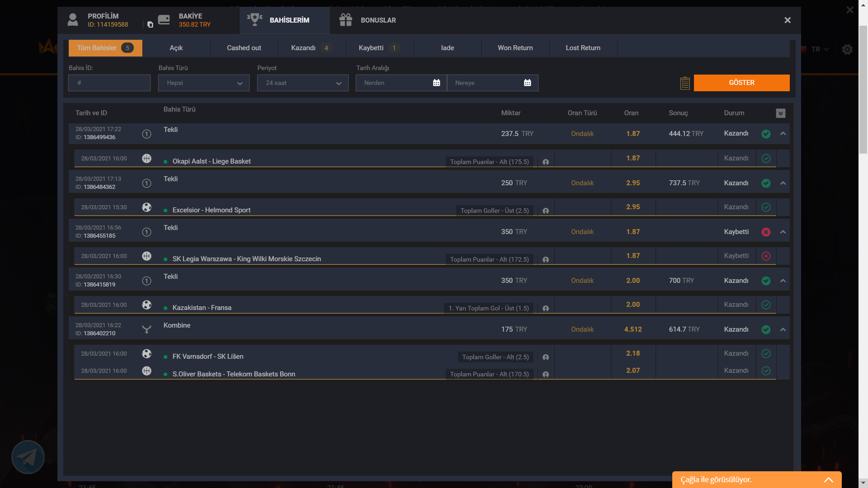Click info icon next to Üst (1.5)
The width and height of the screenshot is (868, 488).
546,309
